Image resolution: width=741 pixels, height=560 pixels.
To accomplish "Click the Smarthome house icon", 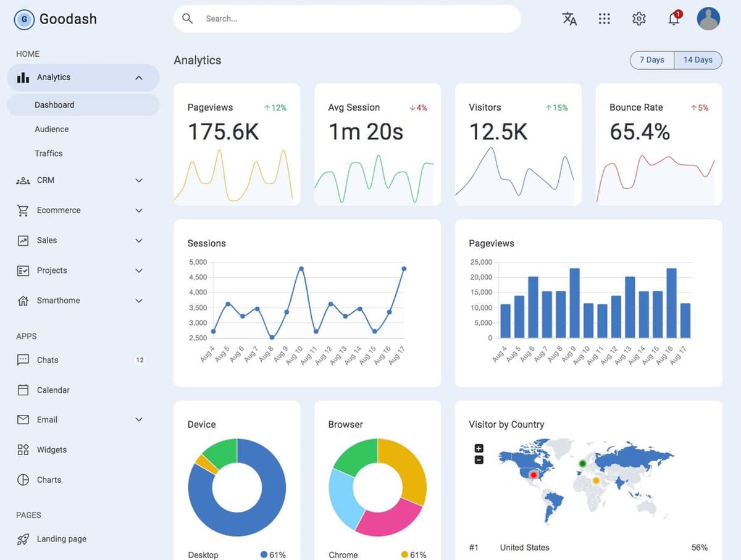I will click(x=23, y=301).
